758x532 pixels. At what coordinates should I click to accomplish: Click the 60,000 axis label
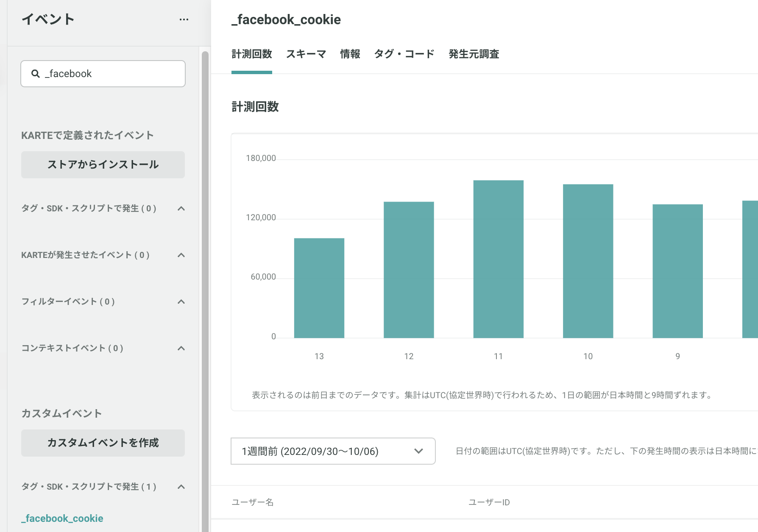263,277
